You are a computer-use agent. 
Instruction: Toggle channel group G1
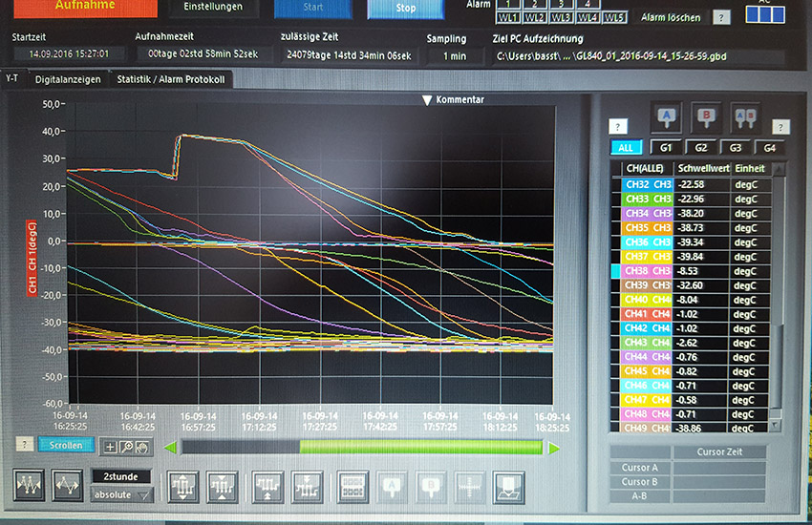coord(665,148)
